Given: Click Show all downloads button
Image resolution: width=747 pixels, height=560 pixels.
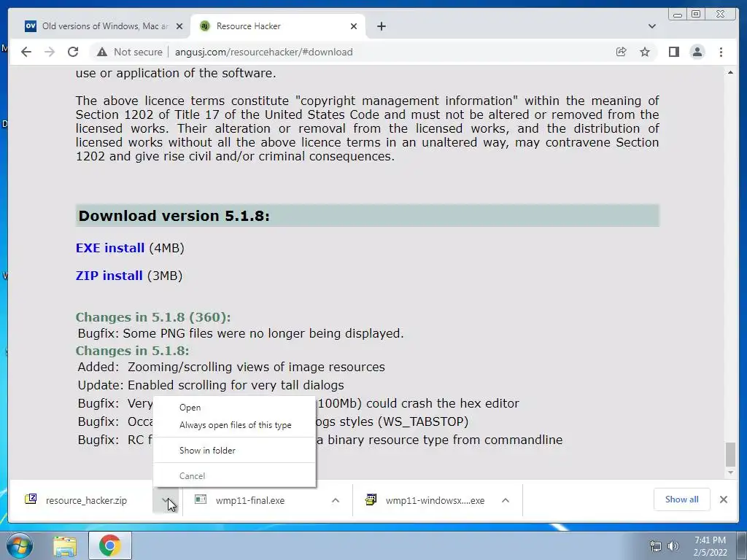Looking at the screenshot, I should (682, 499).
